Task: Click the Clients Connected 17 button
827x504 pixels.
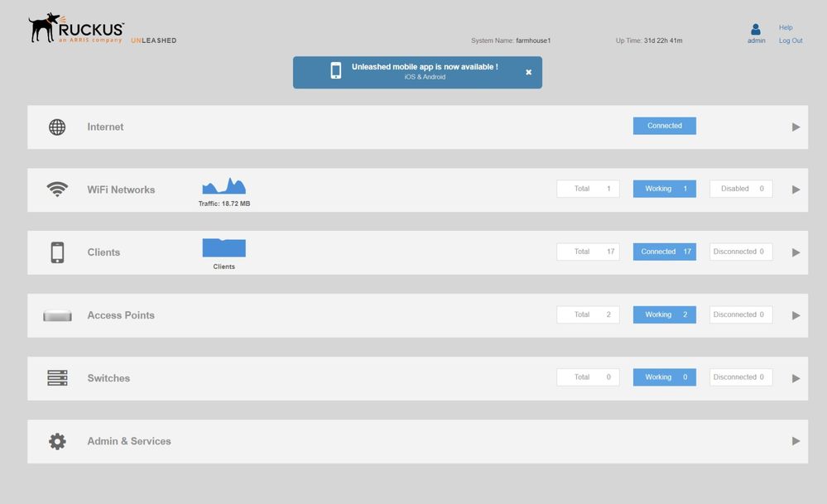Action: click(x=664, y=252)
